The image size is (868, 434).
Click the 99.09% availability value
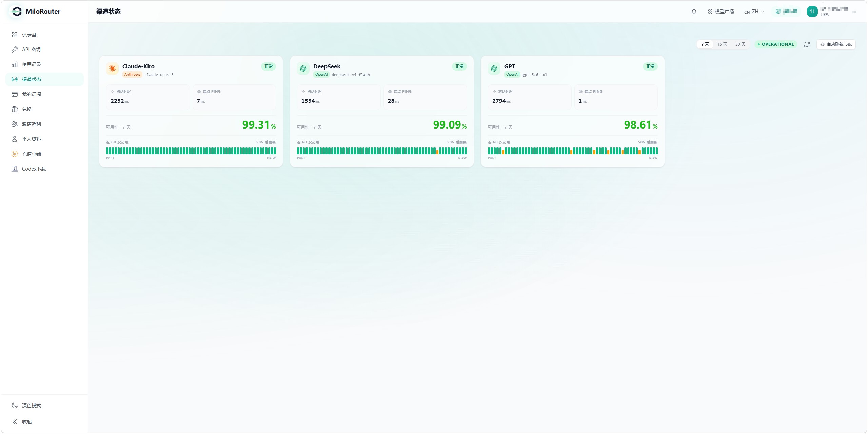point(450,125)
